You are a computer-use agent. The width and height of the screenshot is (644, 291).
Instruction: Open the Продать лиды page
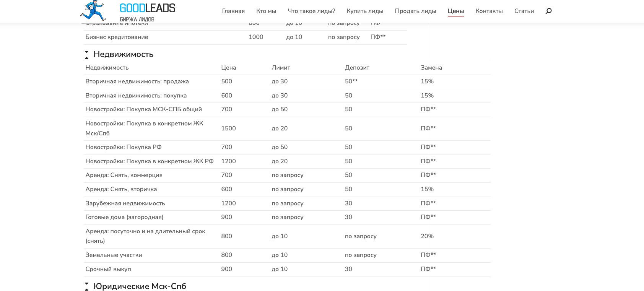point(415,11)
